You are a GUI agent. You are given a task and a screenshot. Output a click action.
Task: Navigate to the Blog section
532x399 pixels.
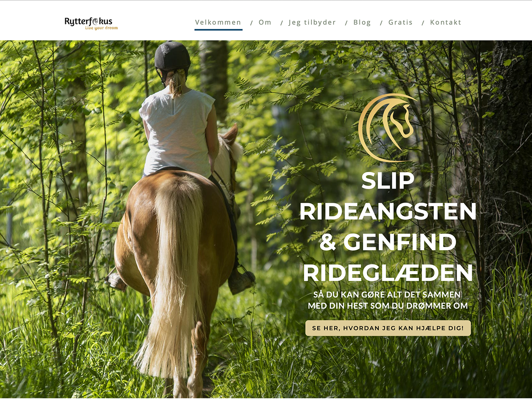coord(362,22)
